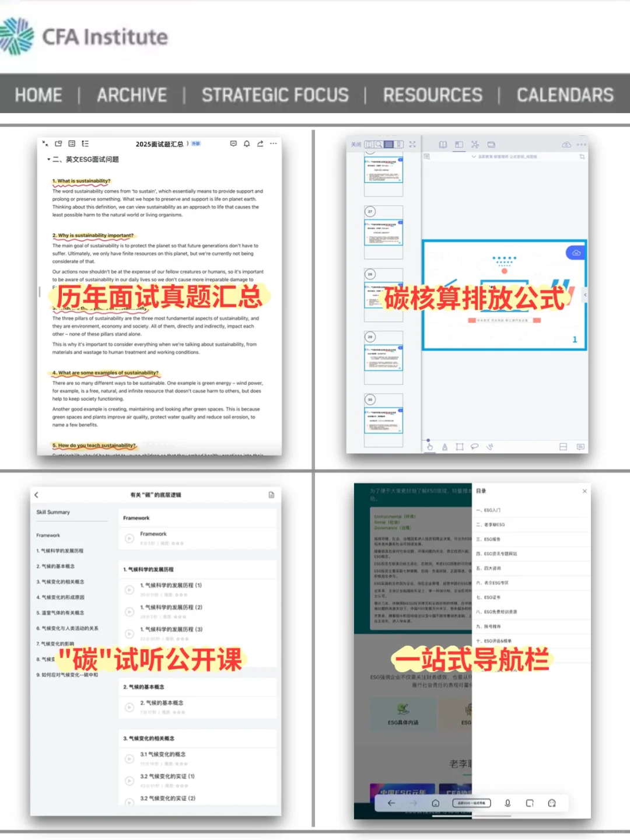Select 5. 温室气体的有关概念 in sidebar
This screenshot has height=840, width=630.
point(60,612)
